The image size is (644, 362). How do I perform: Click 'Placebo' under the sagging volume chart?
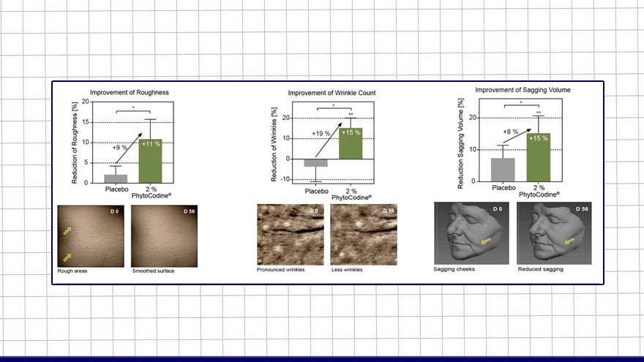tap(503, 187)
